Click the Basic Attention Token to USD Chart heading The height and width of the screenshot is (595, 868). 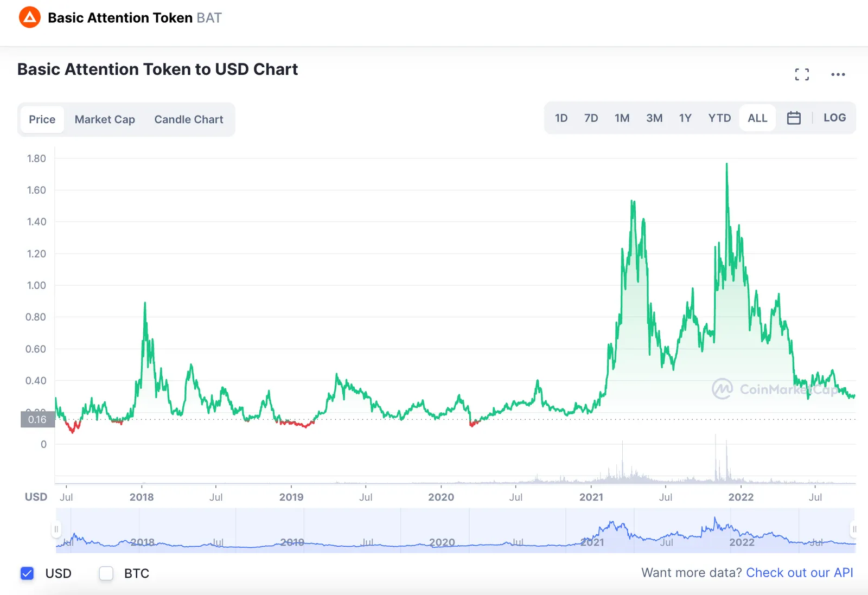click(158, 69)
